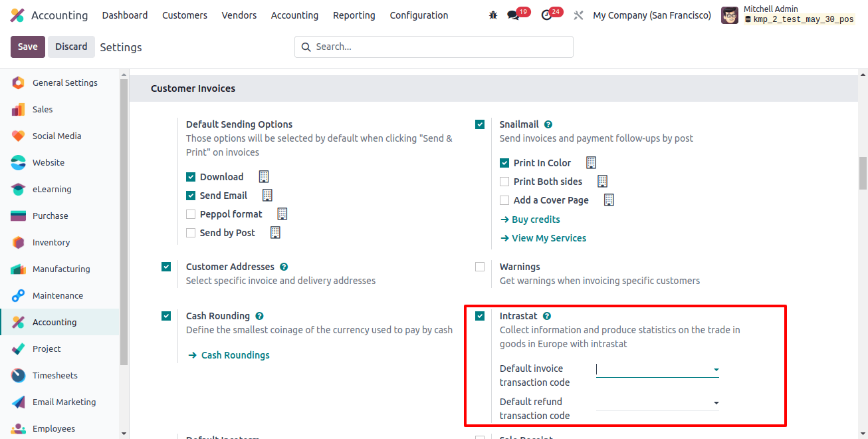Enable Add a Cover Page checkbox
Image resolution: width=868 pixels, height=439 pixels.
pos(504,200)
